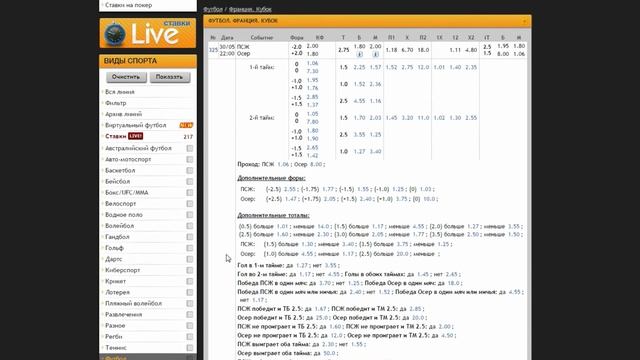
Task: Select double chance X2 odds 4.80
Action: 471,50
